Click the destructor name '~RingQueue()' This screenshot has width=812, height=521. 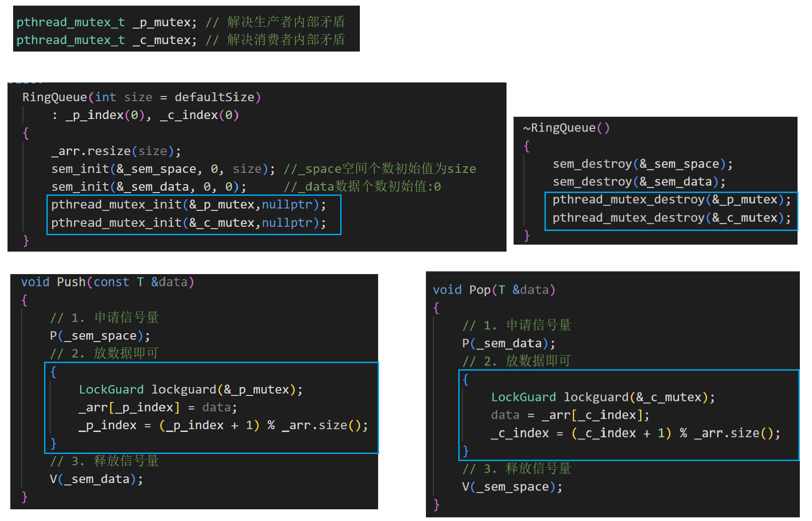(x=566, y=128)
